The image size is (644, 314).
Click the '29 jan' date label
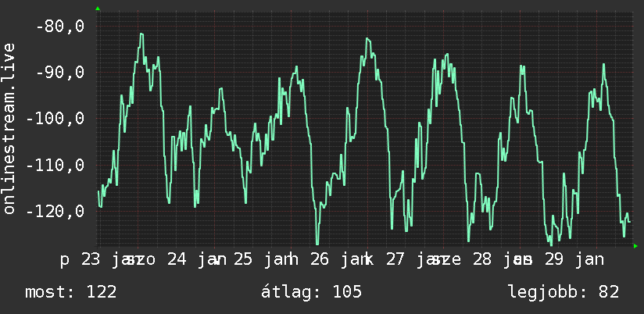tap(574, 260)
